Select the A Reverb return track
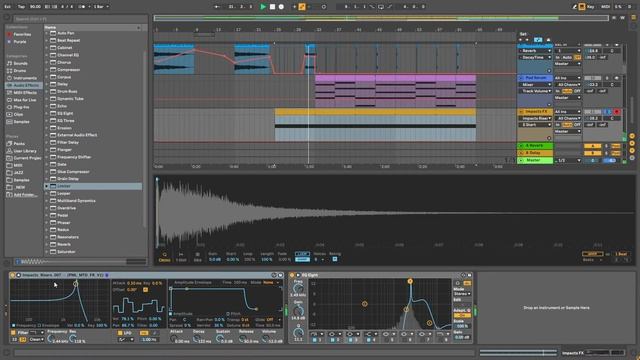This screenshot has width=640, height=360. (x=535, y=146)
